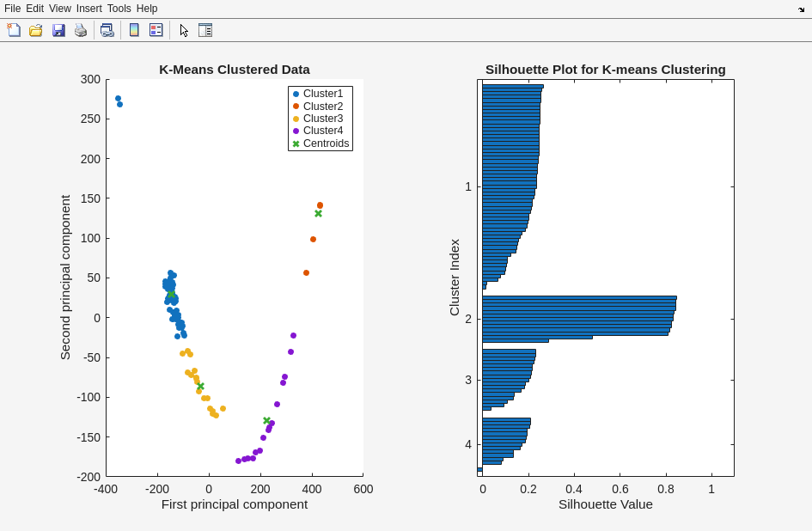The width and height of the screenshot is (812, 531).
Task: Open the Property Inspector panel icon
Action: [x=205, y=30]
